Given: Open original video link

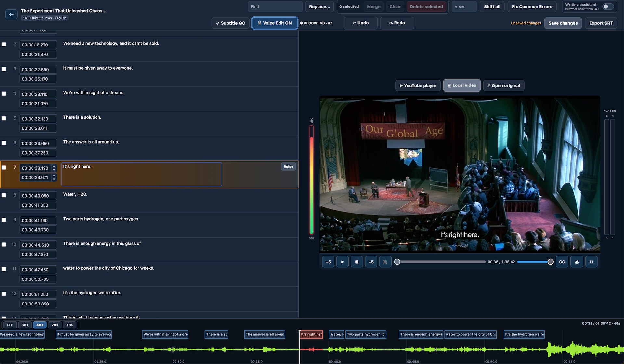Looking at the screenshot, I should (503, 86).
